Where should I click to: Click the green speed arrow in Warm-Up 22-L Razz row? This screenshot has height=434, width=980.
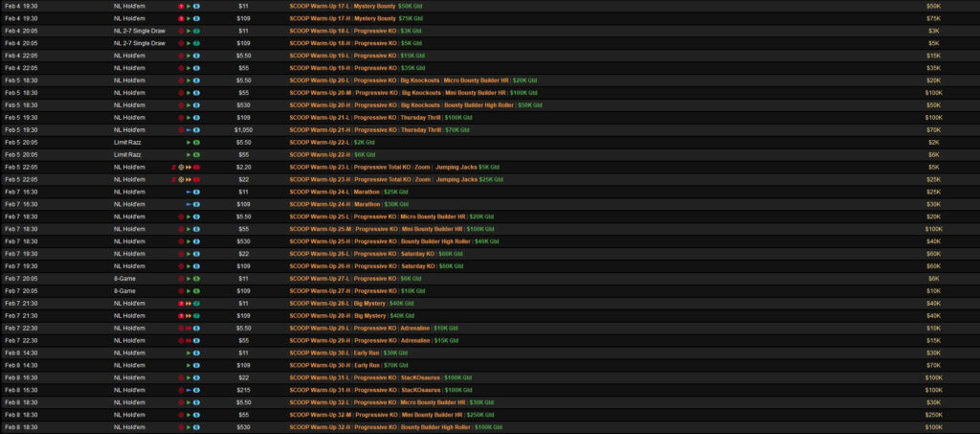[189, 142]
